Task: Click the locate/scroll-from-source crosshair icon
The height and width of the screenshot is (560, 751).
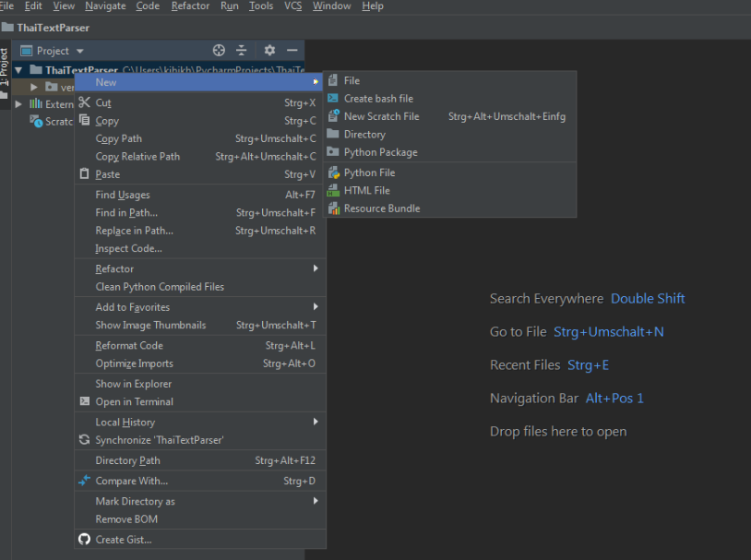Action: coord(219,51)
